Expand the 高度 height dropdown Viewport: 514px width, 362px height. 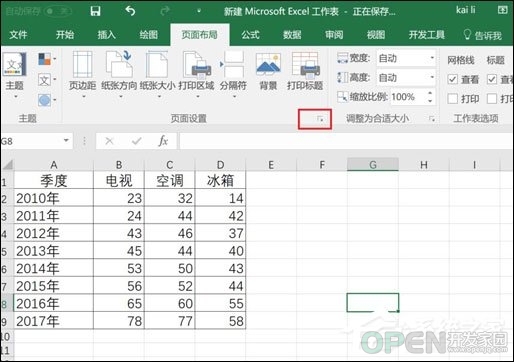(x=432, y=78)
